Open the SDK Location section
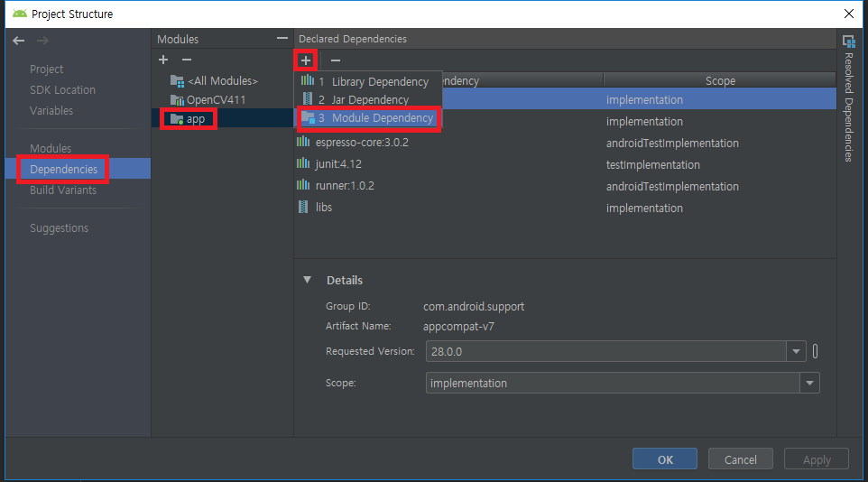 point(62,89)
